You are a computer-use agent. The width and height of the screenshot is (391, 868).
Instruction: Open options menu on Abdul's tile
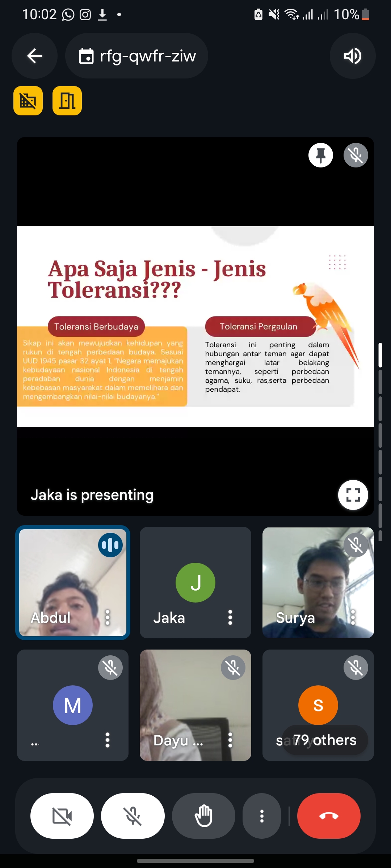pos(108,617)
